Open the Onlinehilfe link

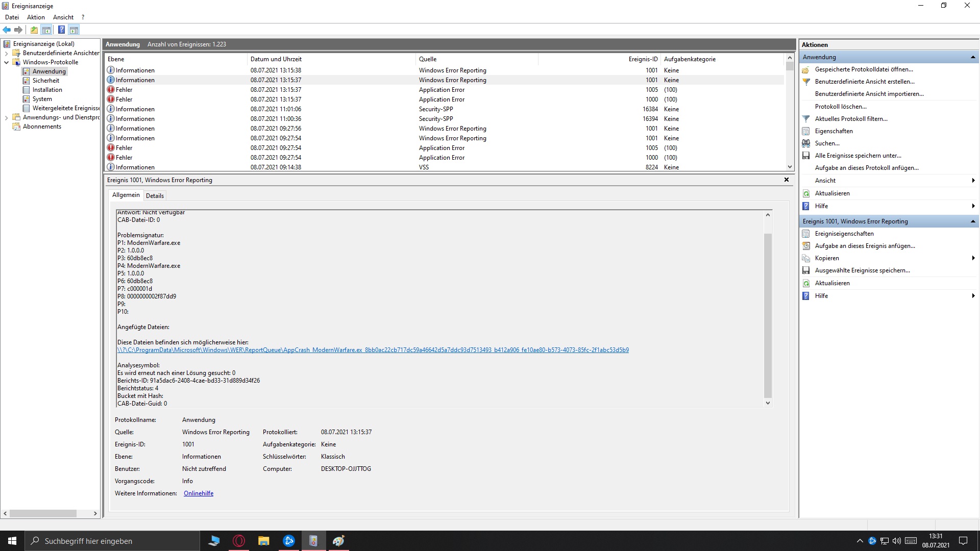coord(199,493)
